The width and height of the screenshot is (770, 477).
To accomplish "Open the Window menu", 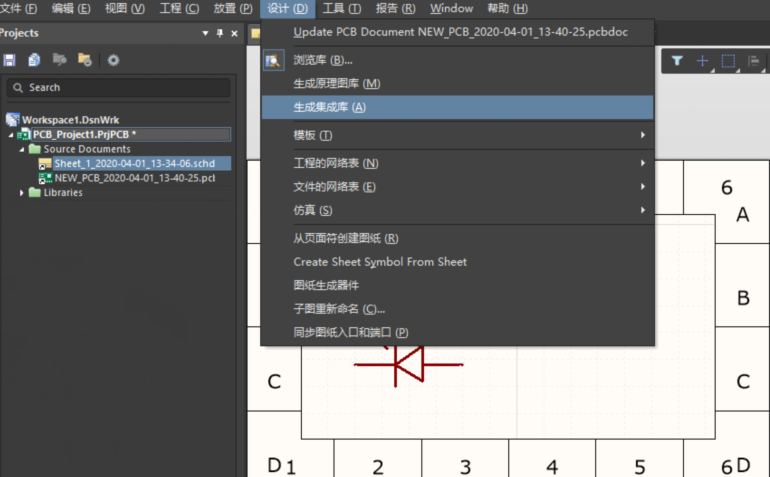I will (451, 8).
